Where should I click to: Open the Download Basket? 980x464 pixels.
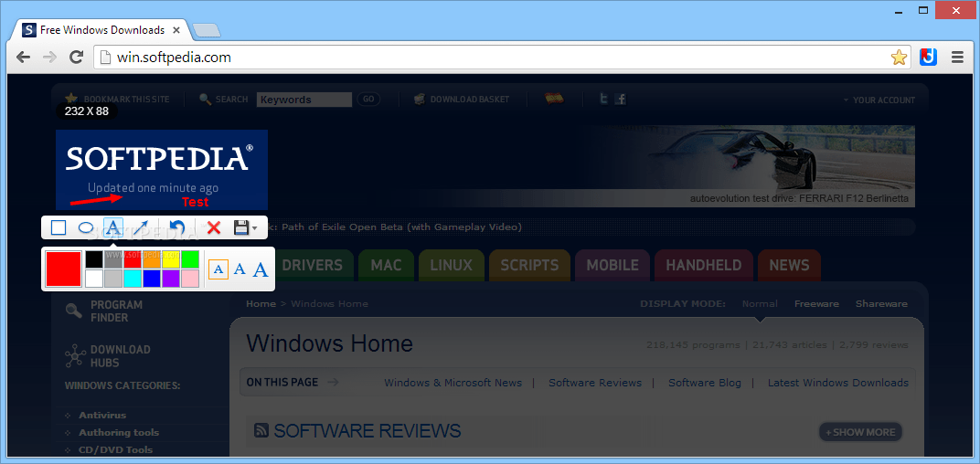point(462,100)
